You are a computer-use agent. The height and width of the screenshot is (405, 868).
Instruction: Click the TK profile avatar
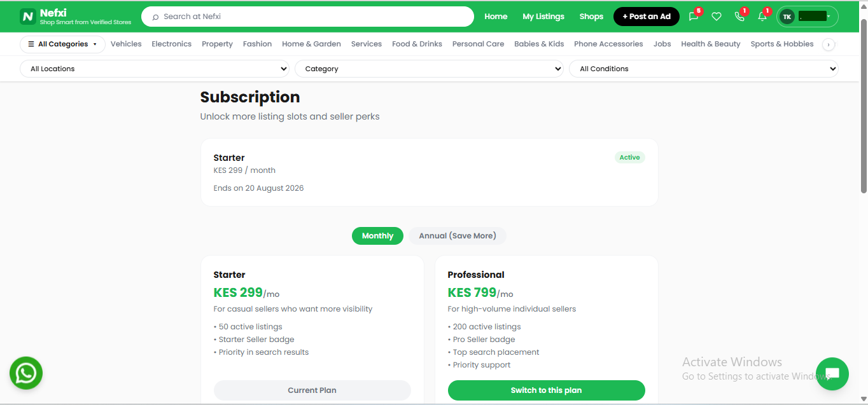[x=787, y=17]
